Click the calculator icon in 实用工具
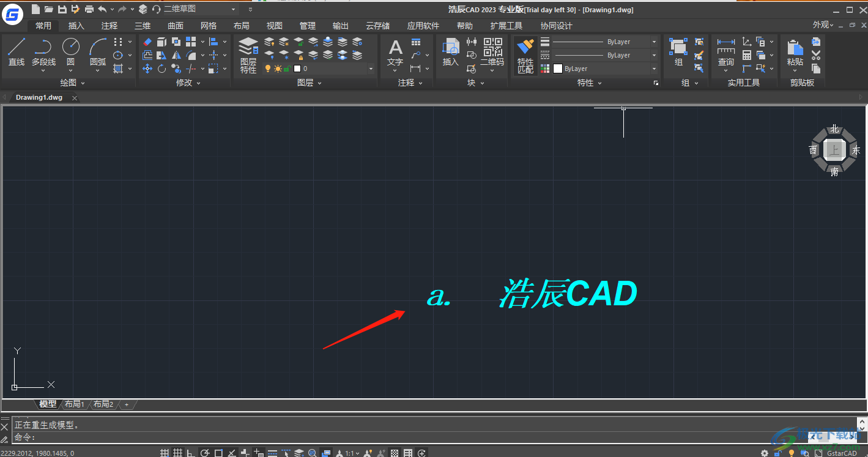 [x=747, y=55]
